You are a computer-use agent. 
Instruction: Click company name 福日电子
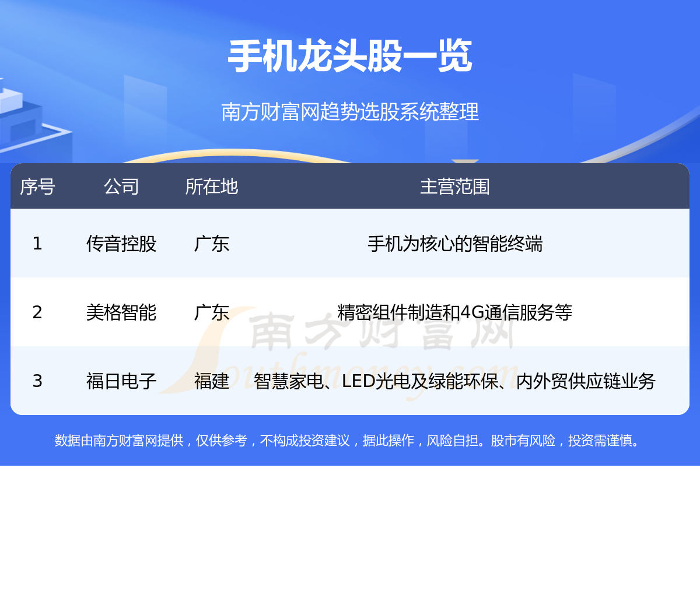click(121, 381)
